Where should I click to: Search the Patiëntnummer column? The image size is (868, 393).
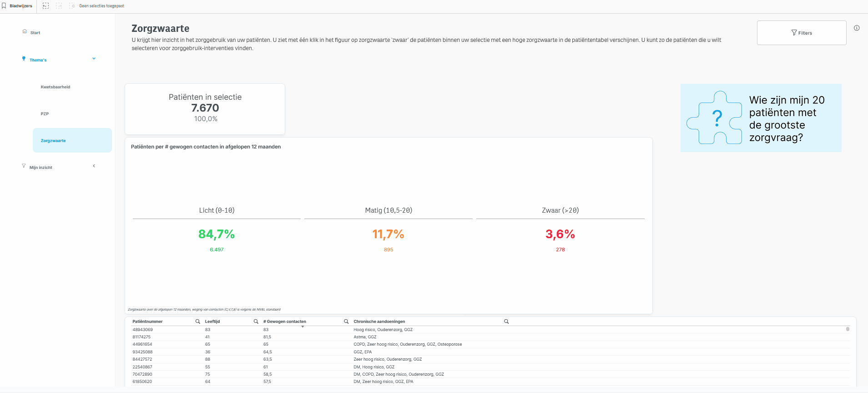(198, 322)
